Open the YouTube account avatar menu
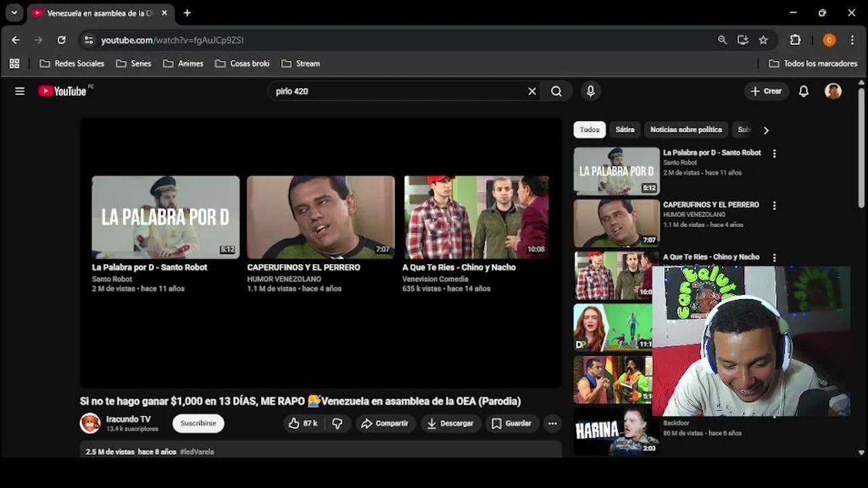868x488 pixels. click(x=833, y=91)
